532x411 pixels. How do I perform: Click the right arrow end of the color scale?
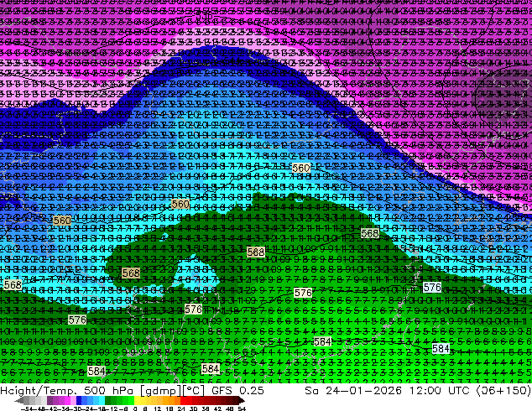(x=241, y=401)
